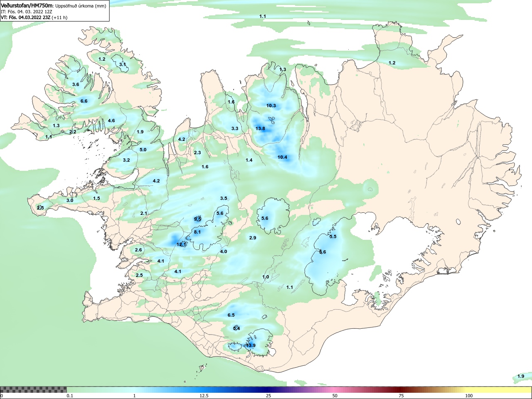Select the 5.0 precipitation value
532x399 pixels.
pos(143,150)
